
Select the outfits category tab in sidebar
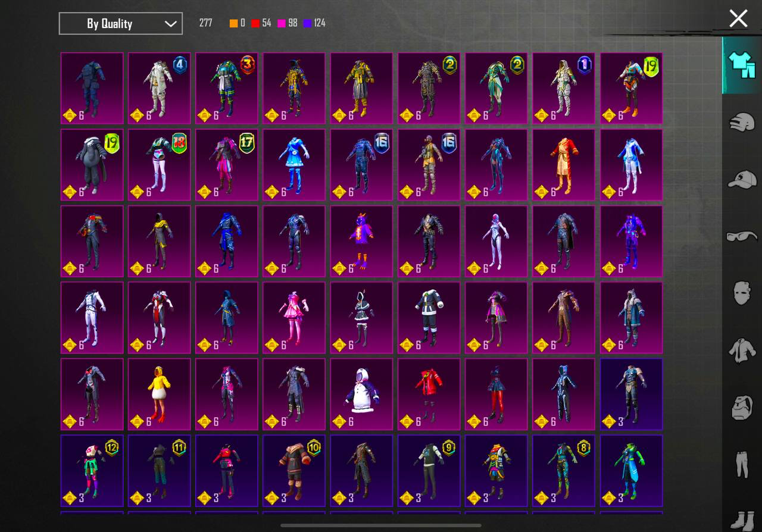click(x=741, y=65)
